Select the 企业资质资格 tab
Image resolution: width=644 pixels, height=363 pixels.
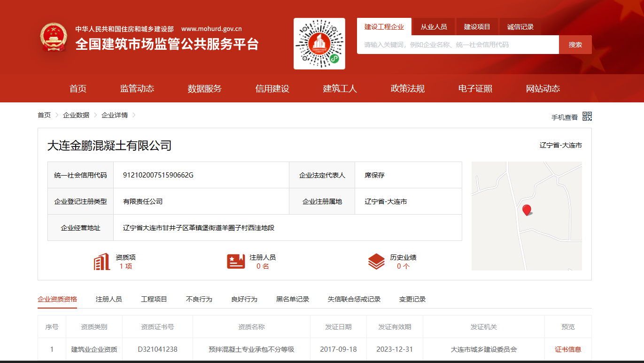57,299
